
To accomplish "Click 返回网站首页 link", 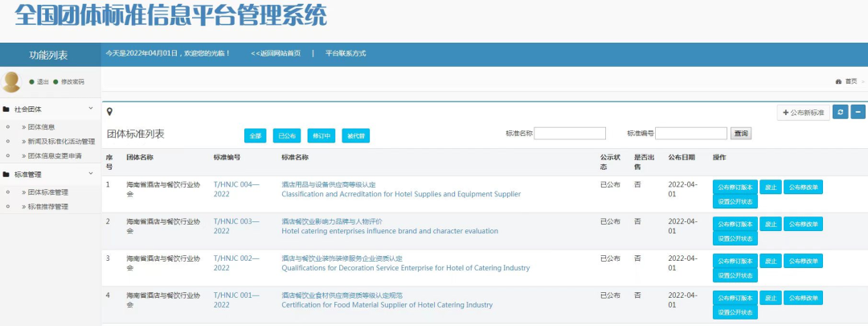I will (x=276, y=54).
